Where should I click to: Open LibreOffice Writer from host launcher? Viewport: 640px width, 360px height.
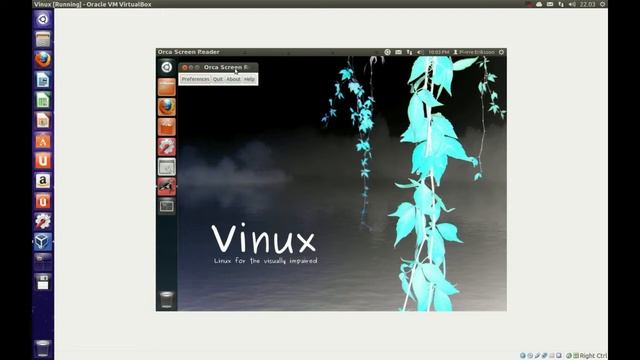pyautogui.click(x=43, y=80)
